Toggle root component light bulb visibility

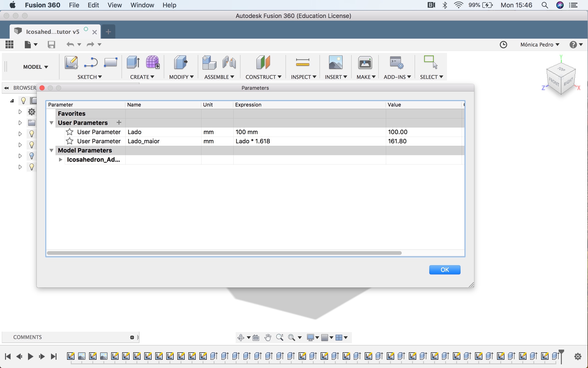click(x=23, y=100)
